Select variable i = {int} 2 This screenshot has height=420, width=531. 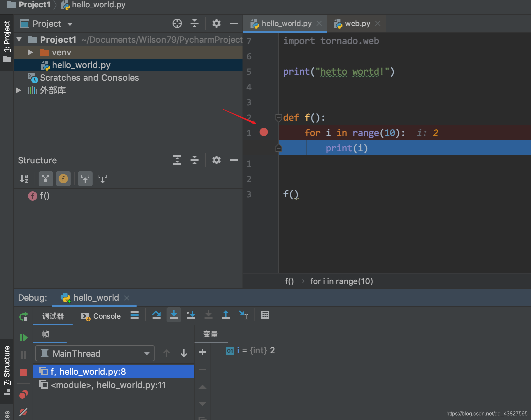pyautogui.click(x=251, y=350)
